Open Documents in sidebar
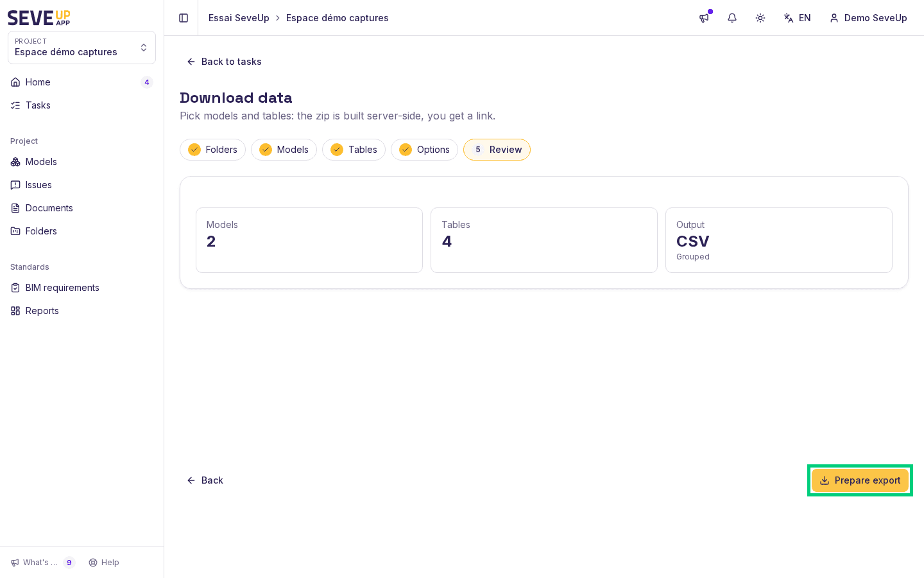Image resolution: width=924 pixels, height=578 pixels. [x=81, y=208]
